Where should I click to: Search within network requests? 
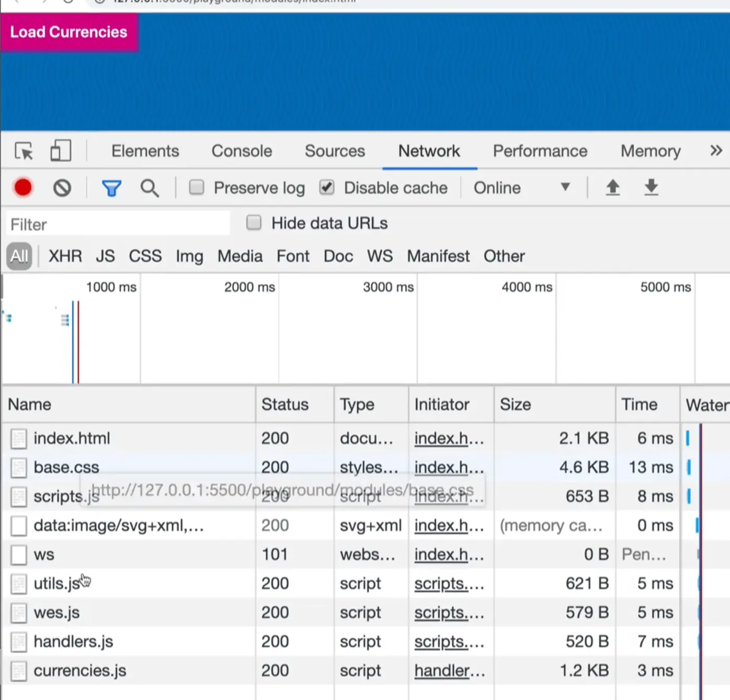(150, 187)
